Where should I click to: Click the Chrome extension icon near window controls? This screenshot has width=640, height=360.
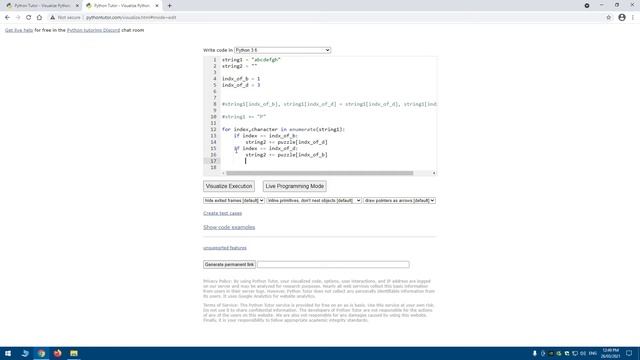coord(587,6)
